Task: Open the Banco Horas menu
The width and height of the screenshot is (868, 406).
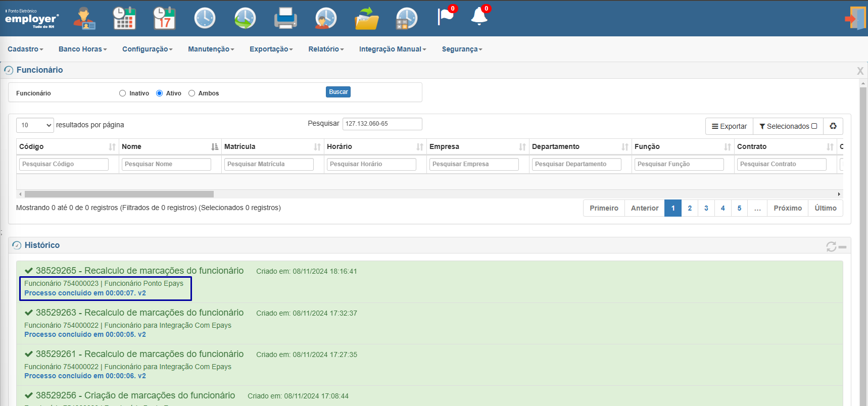Action: 83,49
